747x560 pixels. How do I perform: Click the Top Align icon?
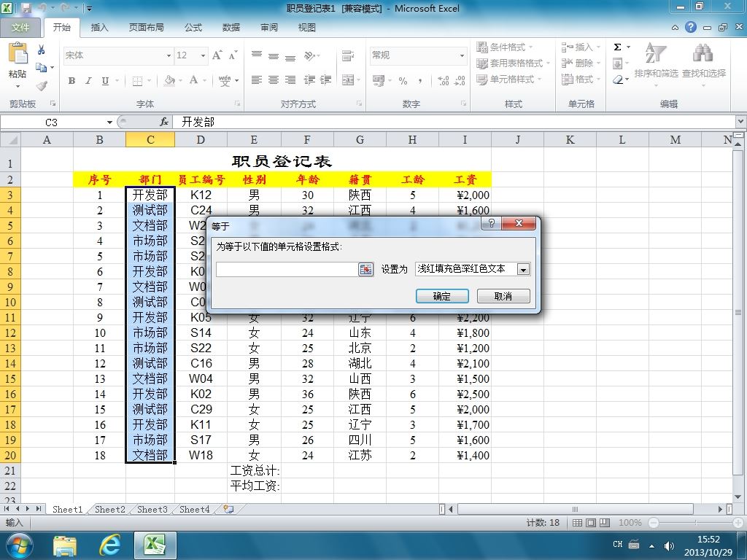tap(257, 55)
